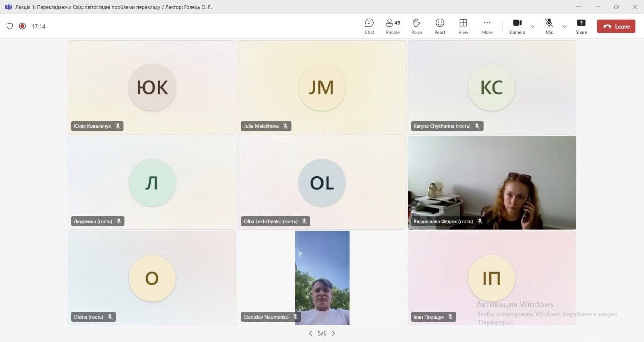Click the Olha Leshchenko (гость) name label
The width and height of the screenshot is (644, 342).
point(271,221)
